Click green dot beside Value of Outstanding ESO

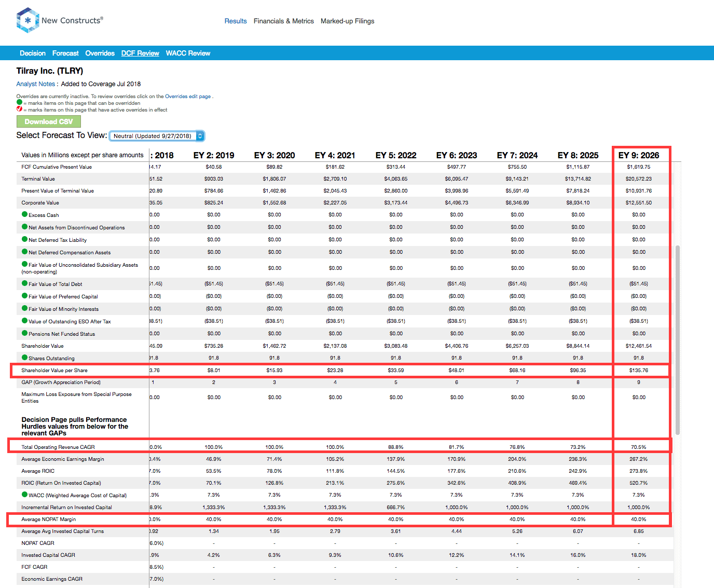point(24,321)
